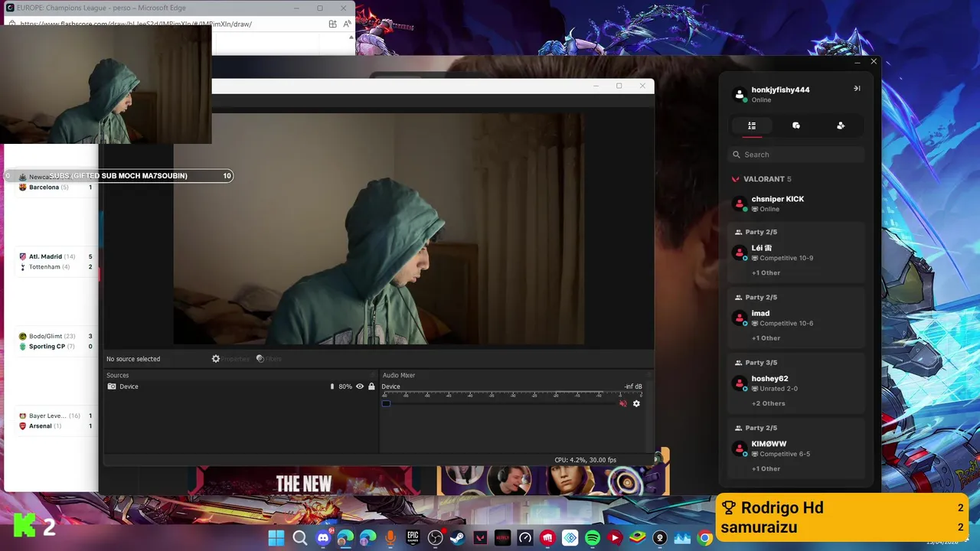Viewport: 980px width, 551px height.
Task: Open the add friend tab in Riot panel
Action: coord(841,126)
